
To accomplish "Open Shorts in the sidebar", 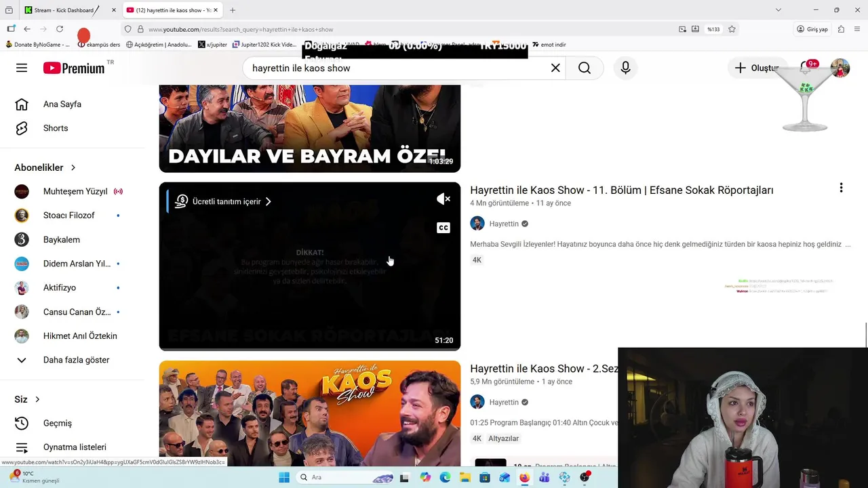I will pyautogui.click(x=56, y=128).
